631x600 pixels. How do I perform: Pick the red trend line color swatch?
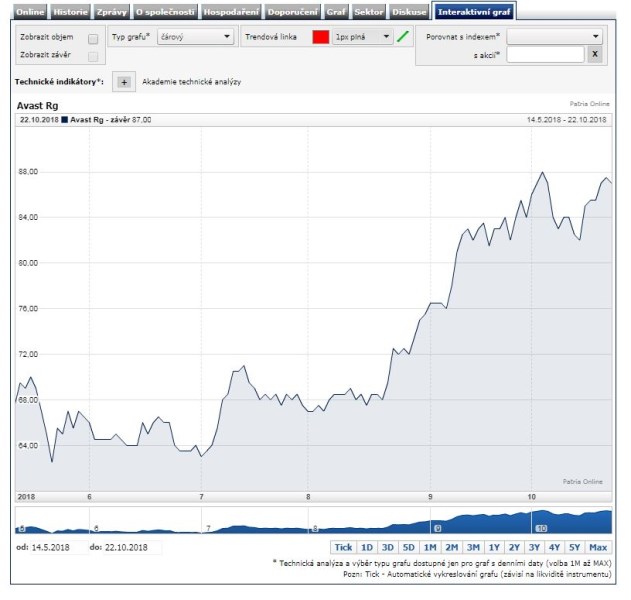(x=321, y=37)
